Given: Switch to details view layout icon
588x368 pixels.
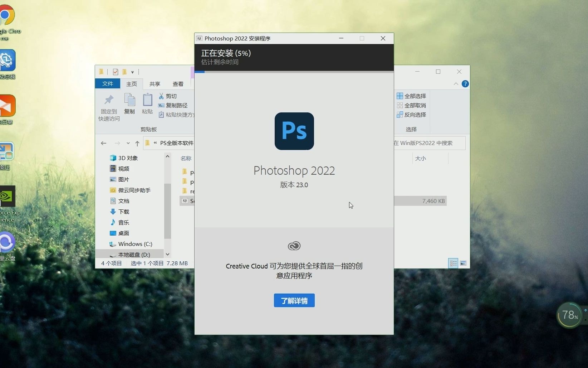Looking at the screenshot, I should [x=453, y=263].
